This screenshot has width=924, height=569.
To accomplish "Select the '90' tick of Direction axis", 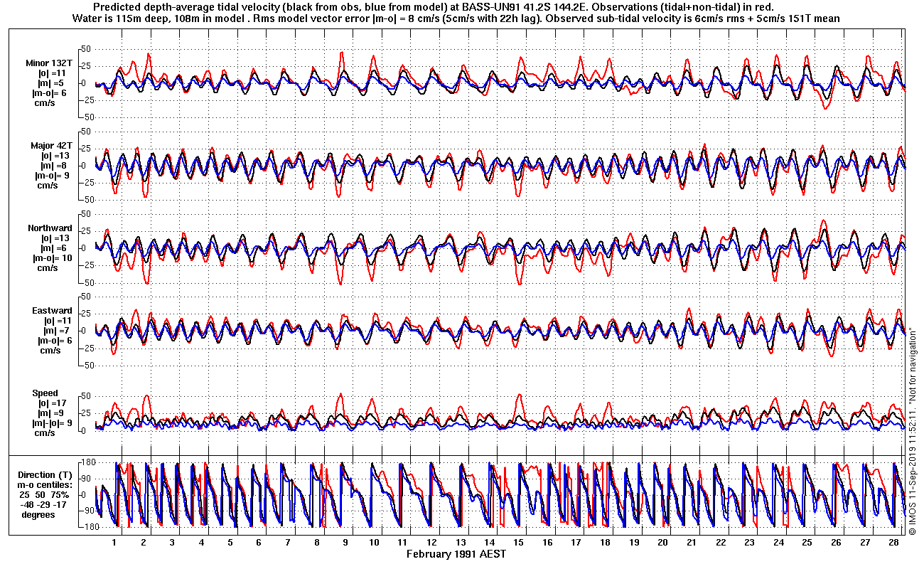I will 87,479.
